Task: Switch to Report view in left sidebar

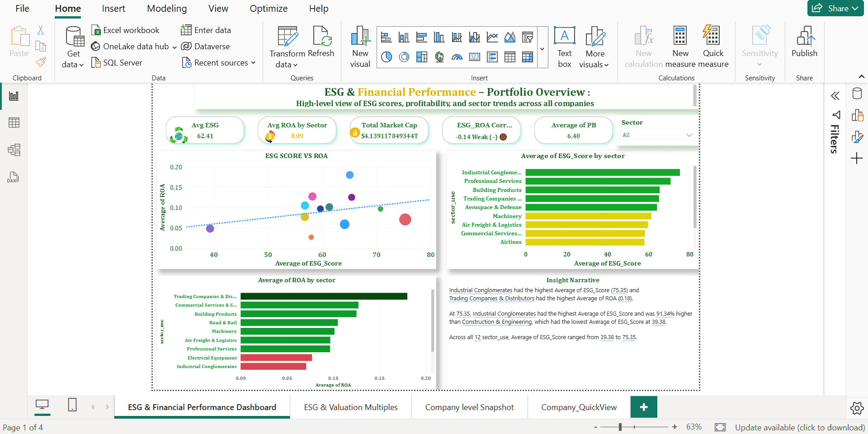Action: coord(14,96)
